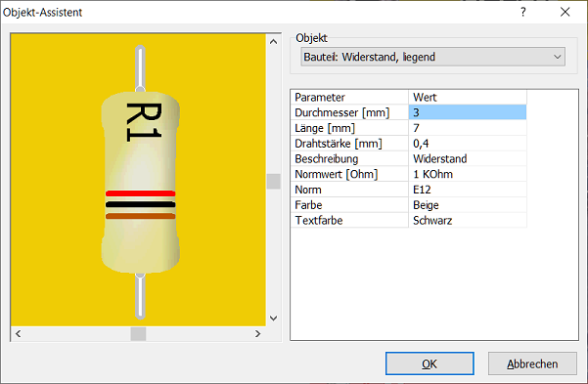Click the preview scroll left arrow
This screenshot has height=384, width=588.
pos(18,334)
